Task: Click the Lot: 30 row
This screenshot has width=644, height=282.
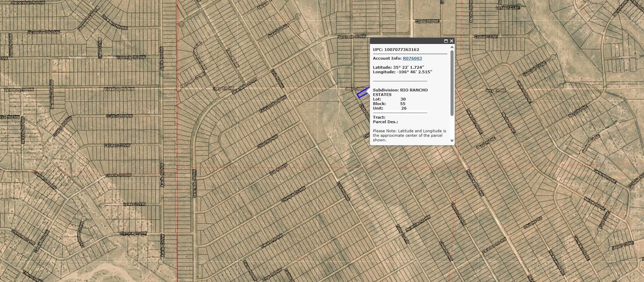Action: point(389,99)
